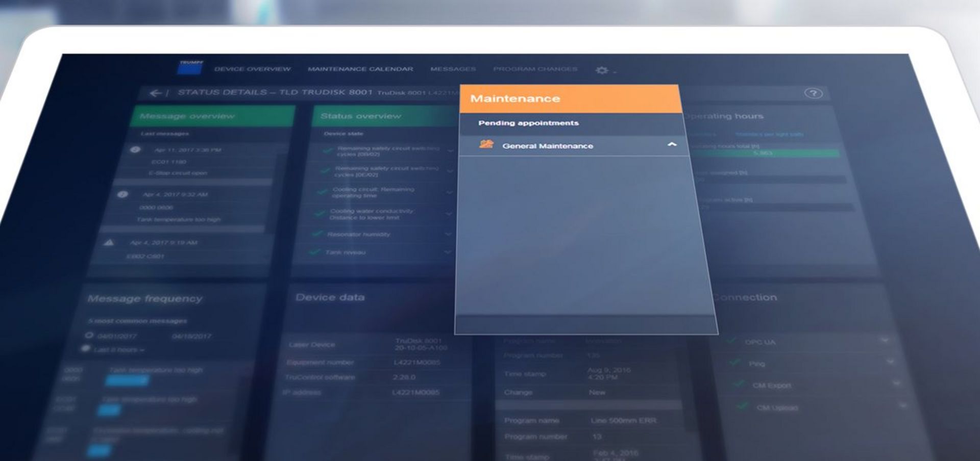Open the settings gear menu
Screen dimensions: 980x461
coord(602,70)
